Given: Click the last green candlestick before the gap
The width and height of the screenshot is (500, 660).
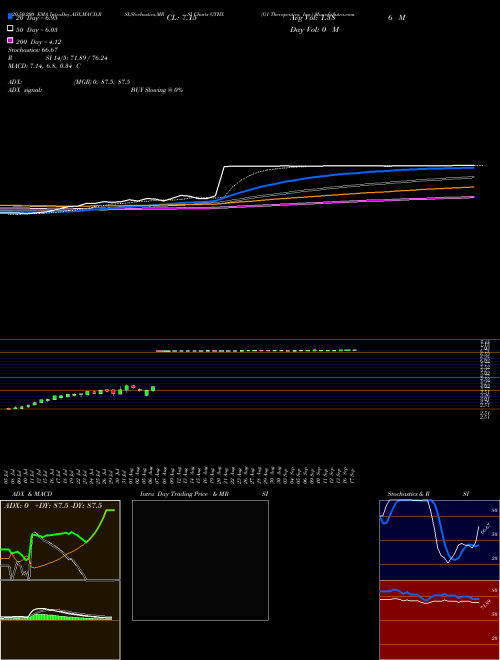Looking at the screenshot, I should (x=153, y=389).
